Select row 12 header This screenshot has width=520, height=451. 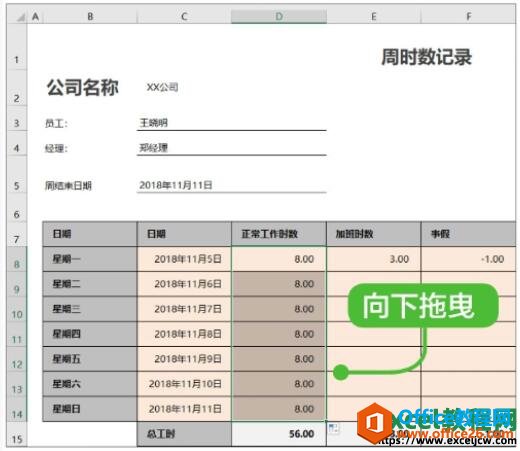tap(17, 359)
